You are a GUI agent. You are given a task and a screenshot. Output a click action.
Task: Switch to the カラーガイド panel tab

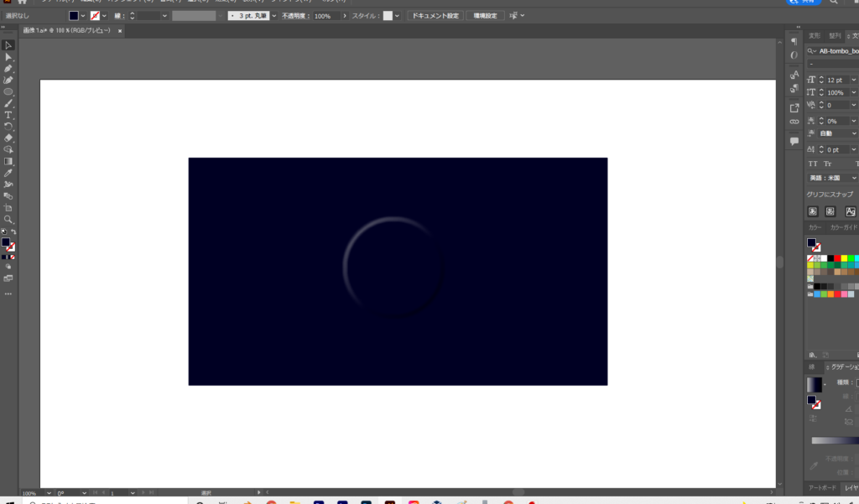(843, 227)
